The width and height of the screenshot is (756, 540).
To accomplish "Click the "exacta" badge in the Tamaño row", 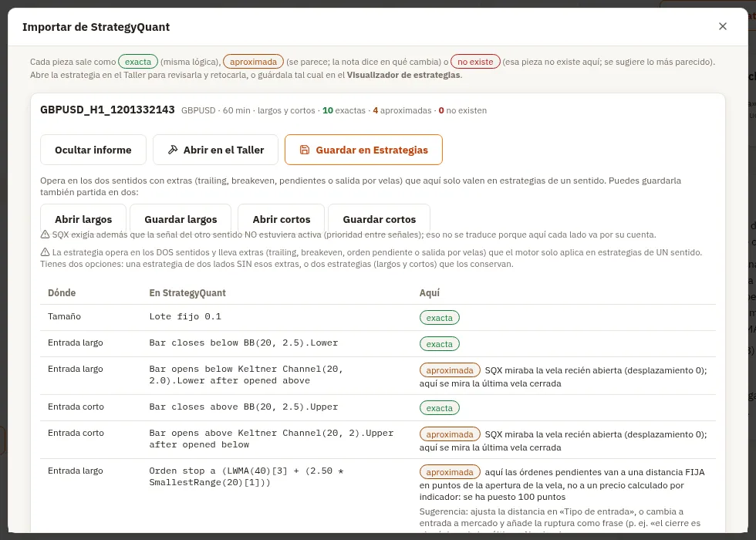I will click(x=439, y=318).
